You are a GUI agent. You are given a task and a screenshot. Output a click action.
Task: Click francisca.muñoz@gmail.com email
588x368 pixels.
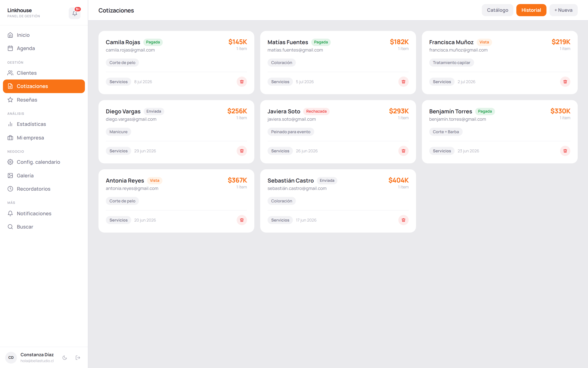[x=458, y=50]
